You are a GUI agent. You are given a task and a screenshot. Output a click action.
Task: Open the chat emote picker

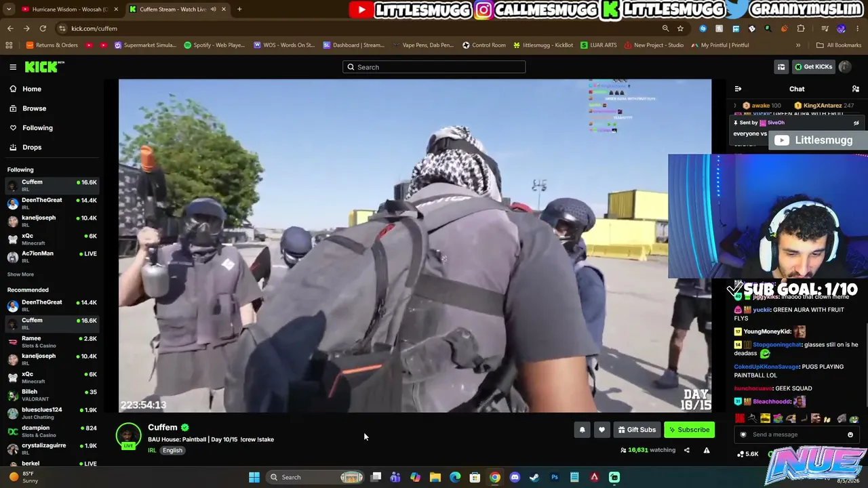850,434
